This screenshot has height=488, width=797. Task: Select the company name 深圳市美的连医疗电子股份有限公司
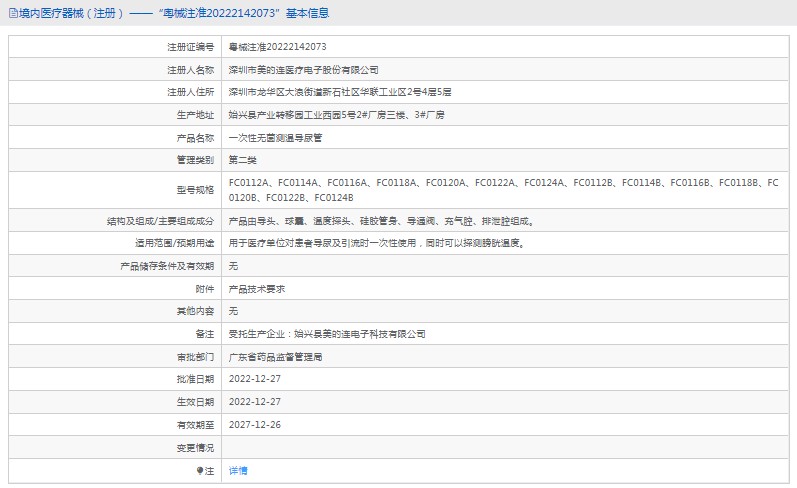pos(303,70)
